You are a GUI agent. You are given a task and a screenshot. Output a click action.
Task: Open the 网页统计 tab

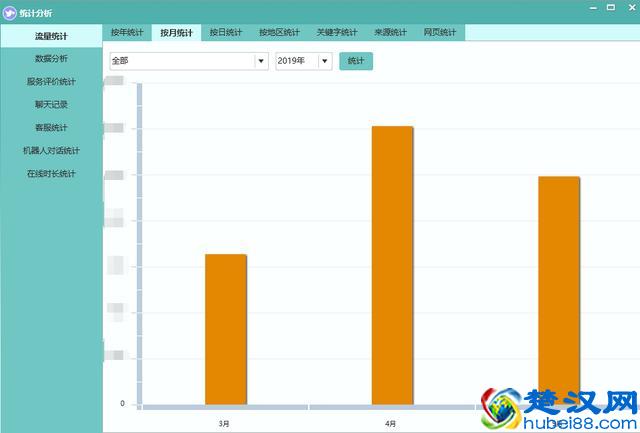coord(439,33)
